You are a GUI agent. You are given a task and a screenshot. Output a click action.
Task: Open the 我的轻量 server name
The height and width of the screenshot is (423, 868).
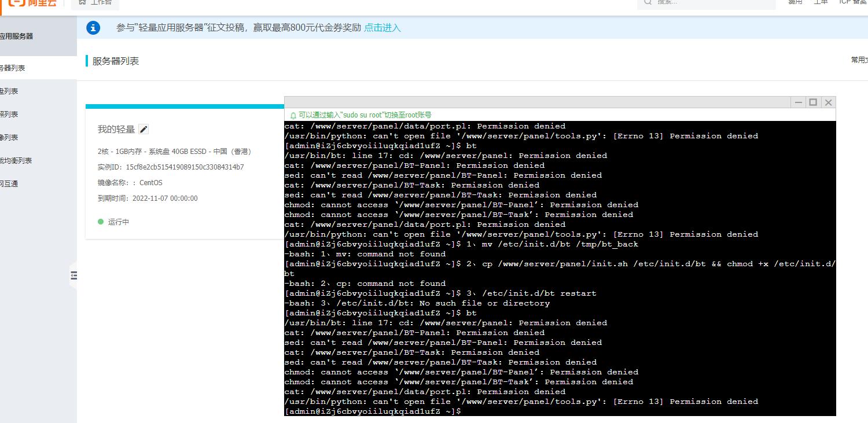(116, 130)
